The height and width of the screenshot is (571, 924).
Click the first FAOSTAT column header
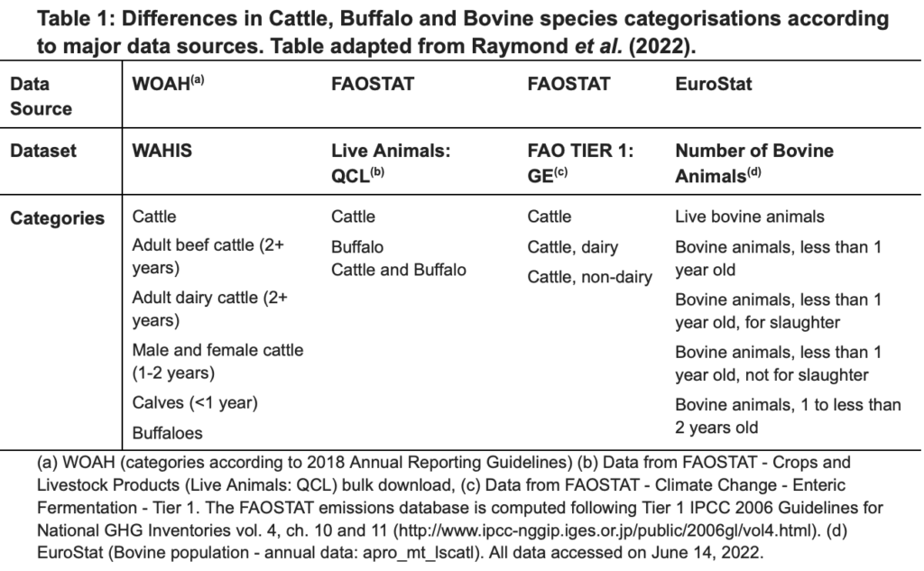tap(373, 84)
